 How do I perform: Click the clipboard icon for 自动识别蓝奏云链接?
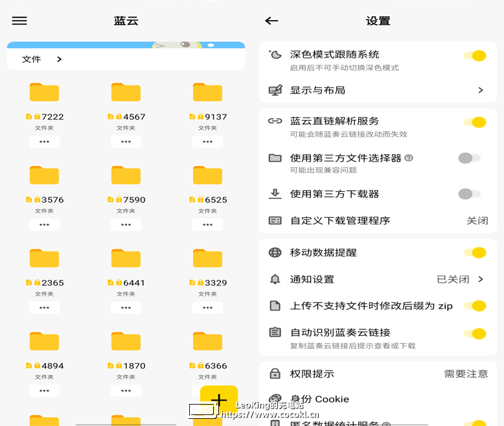coord(275,332)
